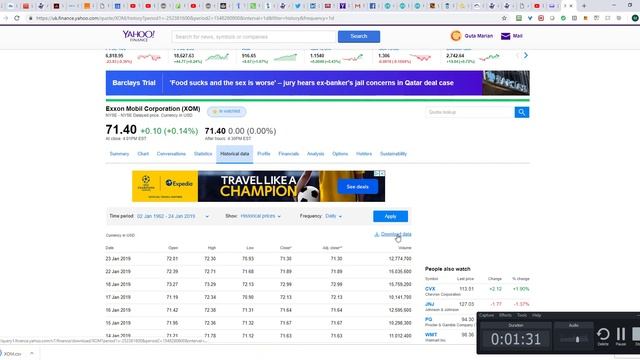Open the WMT symbol link
This screenshot has width=640, height=360.
point(431,335)
